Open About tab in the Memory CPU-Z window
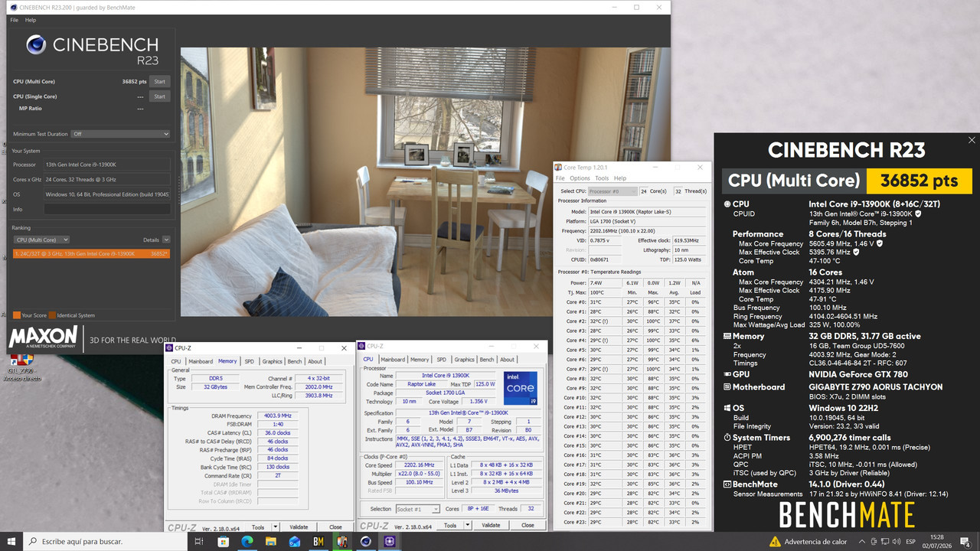 tap(315, 361)
